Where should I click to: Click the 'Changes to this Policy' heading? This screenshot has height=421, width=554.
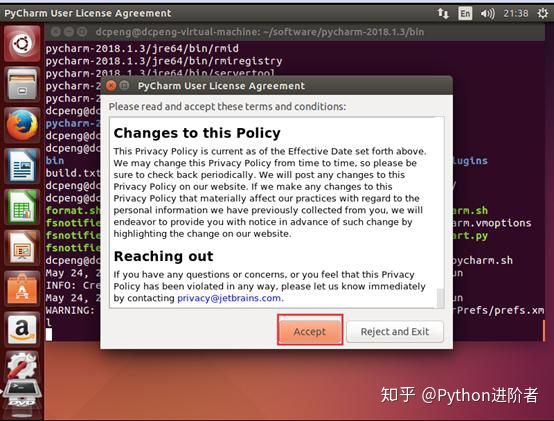[x=197, y=133]
